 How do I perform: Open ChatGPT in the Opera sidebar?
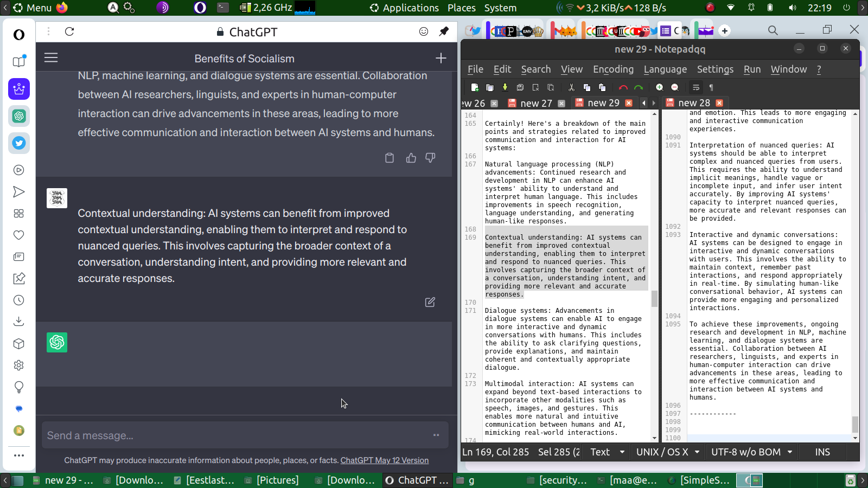19,116
